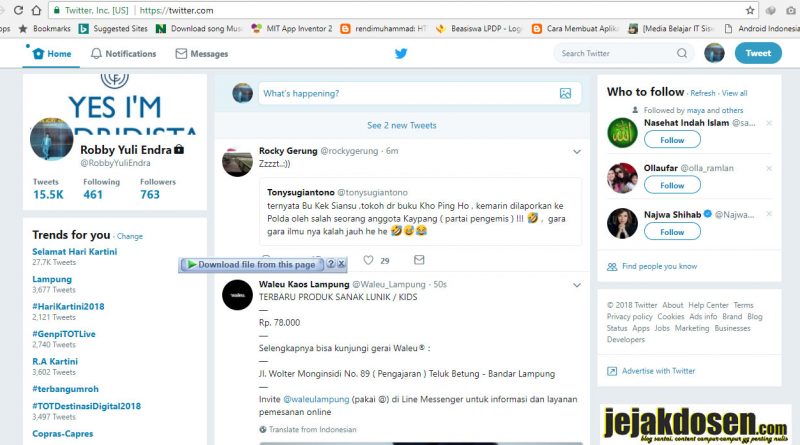Follow Nasehat Indah Islam
The height and width of the screenshot is (445, 800).
(672, 140)
